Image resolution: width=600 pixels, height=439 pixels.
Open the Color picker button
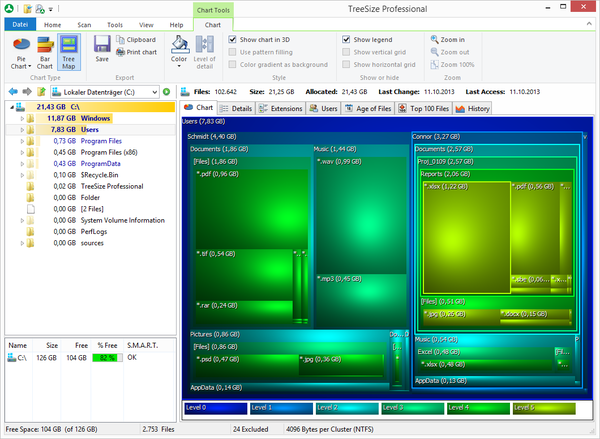coord(179,51)
